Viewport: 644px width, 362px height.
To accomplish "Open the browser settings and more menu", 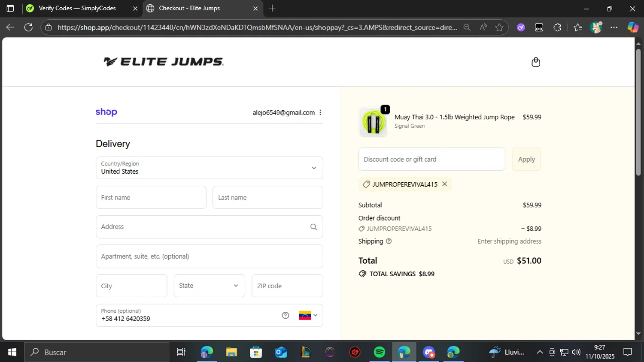I will click(614, 27).
